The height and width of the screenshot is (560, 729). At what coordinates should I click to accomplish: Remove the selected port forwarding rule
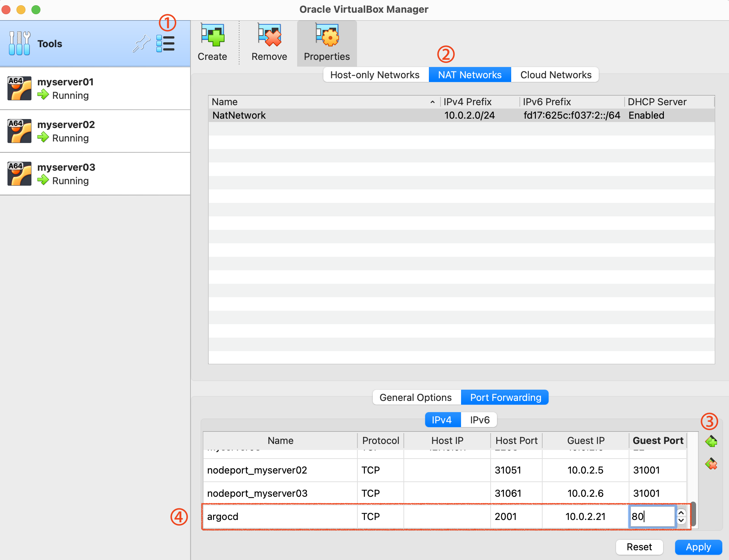711,464
